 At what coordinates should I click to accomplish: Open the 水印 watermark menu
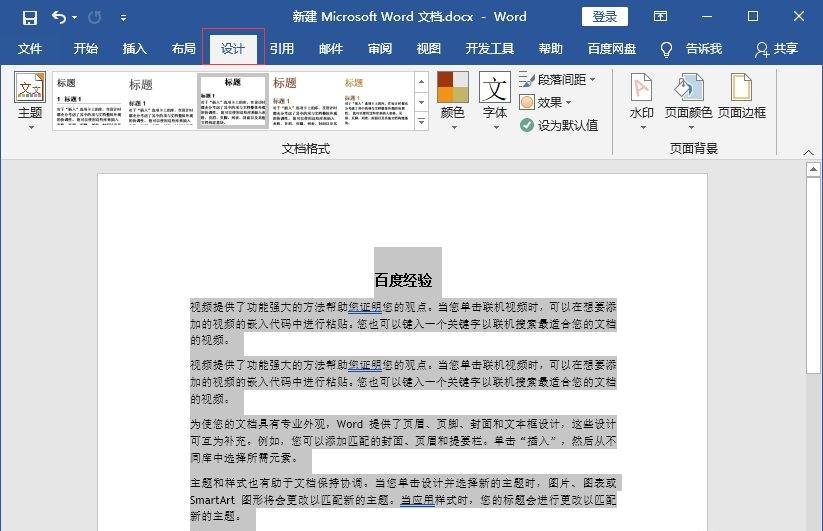(641, 101)
